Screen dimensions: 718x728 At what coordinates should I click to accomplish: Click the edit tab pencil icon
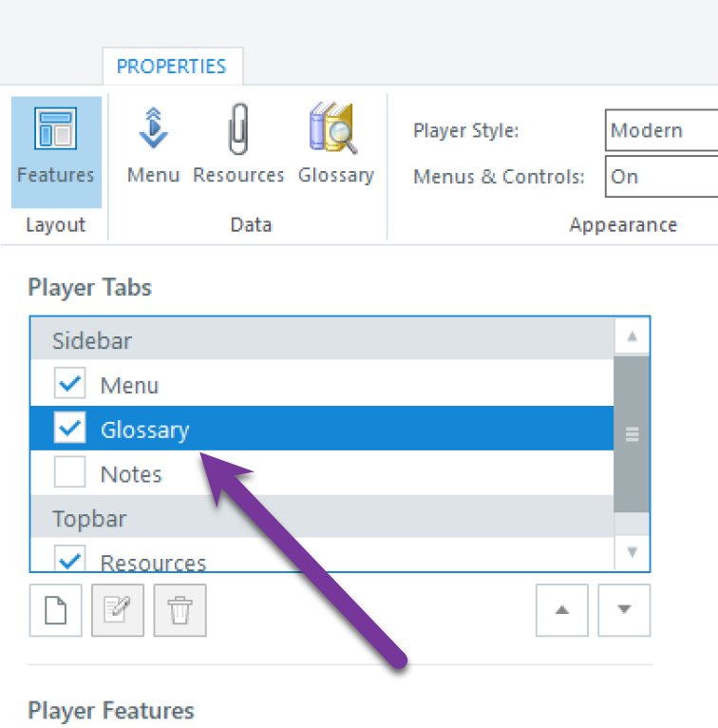click(118, 610)
